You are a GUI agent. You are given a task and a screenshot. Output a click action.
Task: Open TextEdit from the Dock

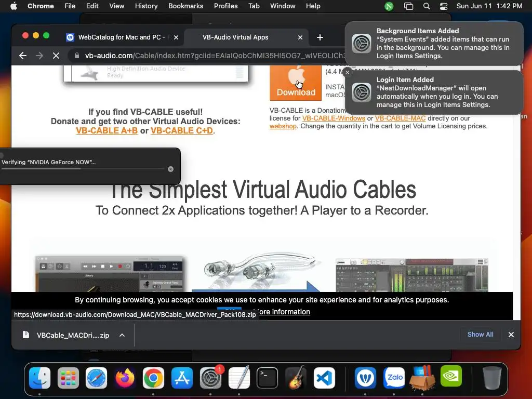[239, 378]
